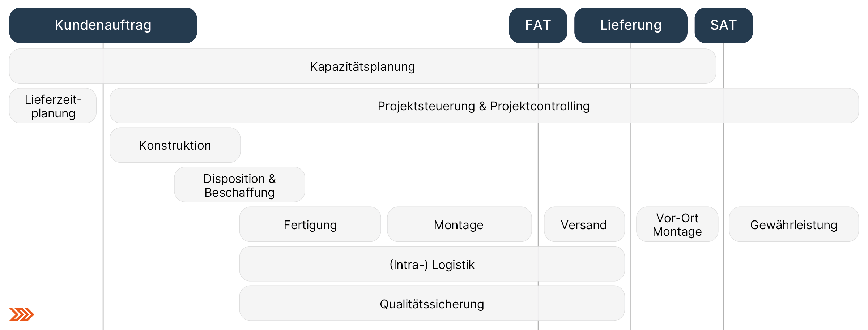Click the Lieferzeitplanung box

click(53, 106)
